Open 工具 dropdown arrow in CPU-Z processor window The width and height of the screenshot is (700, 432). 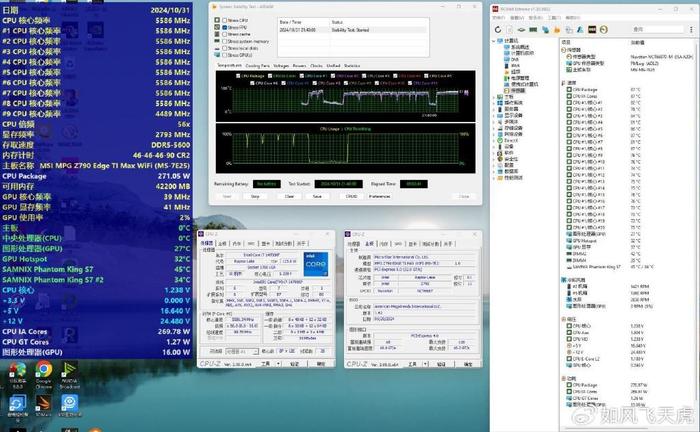point(279,364)
